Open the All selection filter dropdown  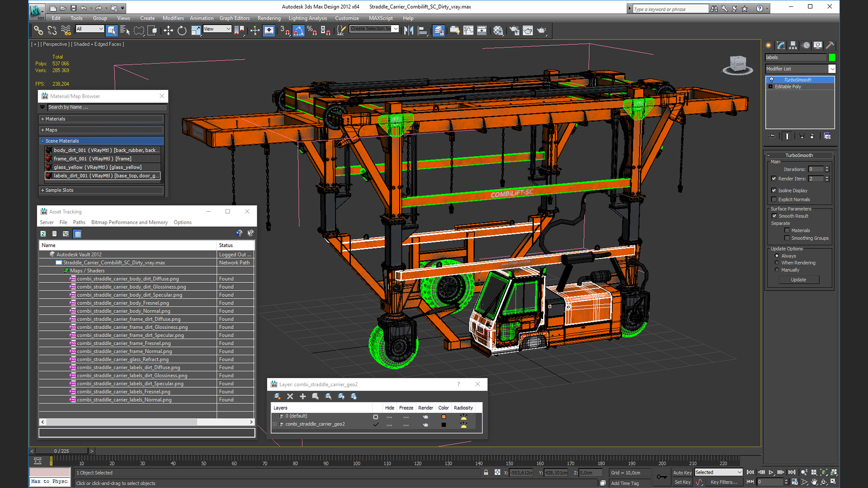[90, 29]
